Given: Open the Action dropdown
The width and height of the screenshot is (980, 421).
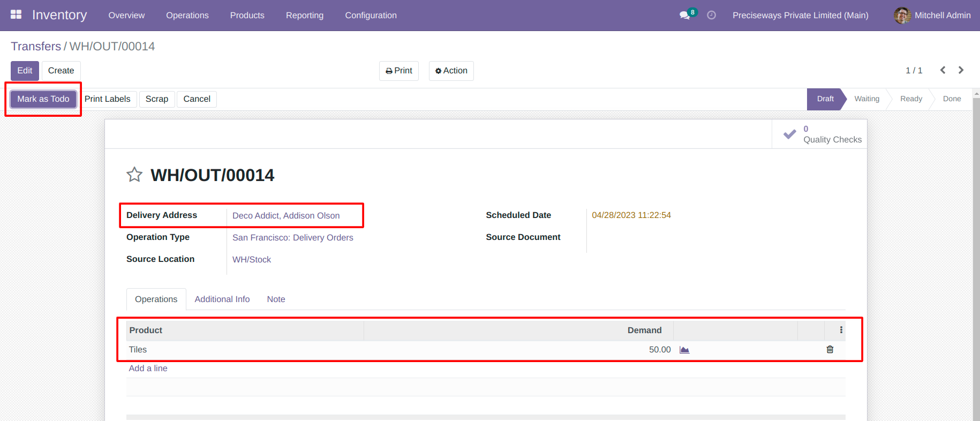Looking at the screenshot, I should pos(451,71).
